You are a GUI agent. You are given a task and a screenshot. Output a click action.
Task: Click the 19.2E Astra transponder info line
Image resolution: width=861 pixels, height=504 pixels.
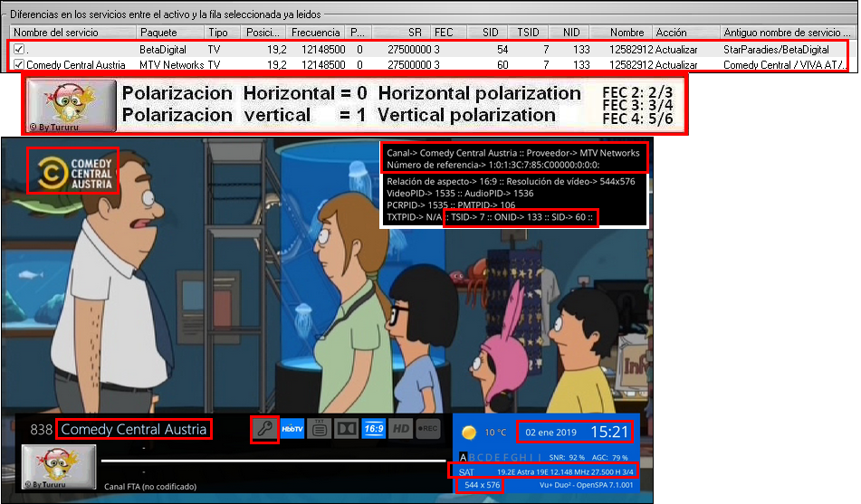pyautogui.click(x=565, y=471)
